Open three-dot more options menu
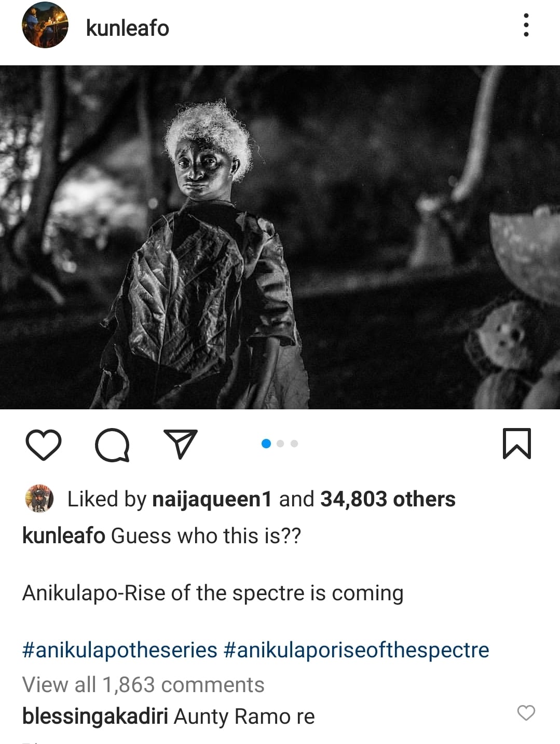Screen dimensions: 560x744 click(526, 25)
